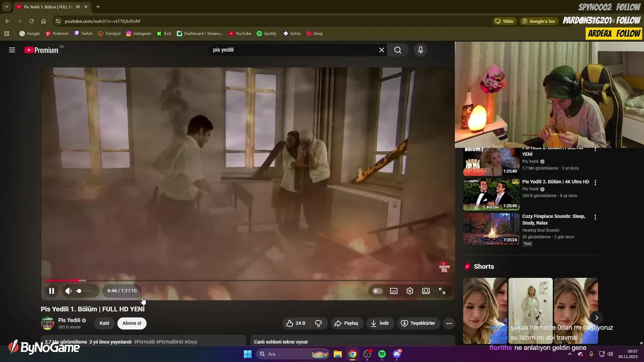Open the more actions ellipsis under video
Image resolution: width=644 pixels, height=362 pixels.
pyautogui.click(x=449, y=323)
